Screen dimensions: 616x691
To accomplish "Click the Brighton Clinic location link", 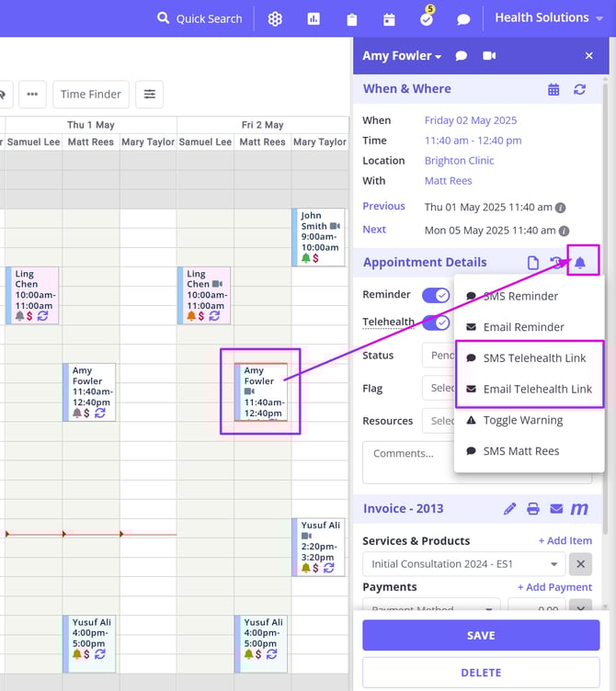I will pyautogui.click(x=459, y=161).
